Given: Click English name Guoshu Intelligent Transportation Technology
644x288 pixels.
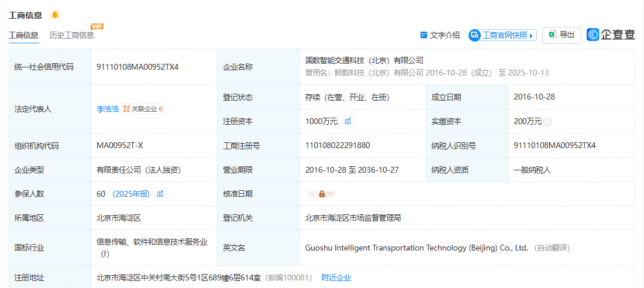Looking at the screenshot, I should tap(416, 248).
